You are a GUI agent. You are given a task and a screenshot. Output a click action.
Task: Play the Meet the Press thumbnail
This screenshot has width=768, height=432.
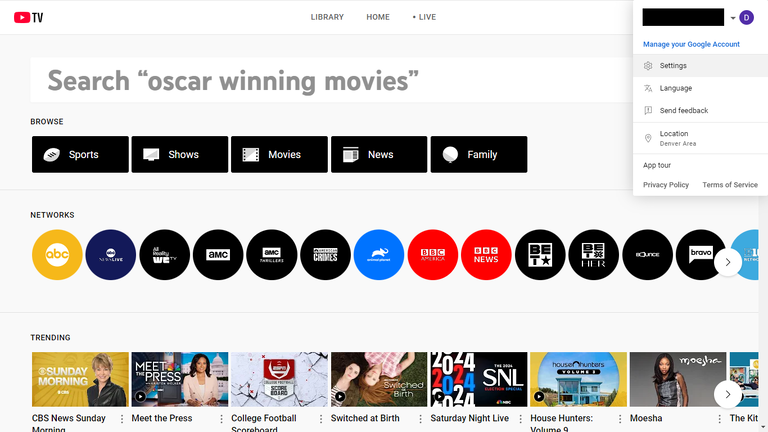click(180, 379)
